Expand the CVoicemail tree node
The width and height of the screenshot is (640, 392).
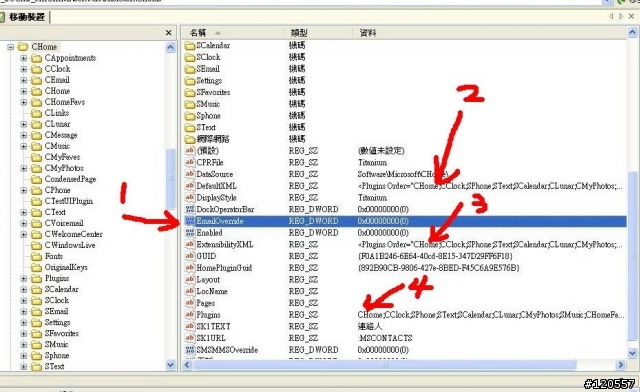point(24,223)
